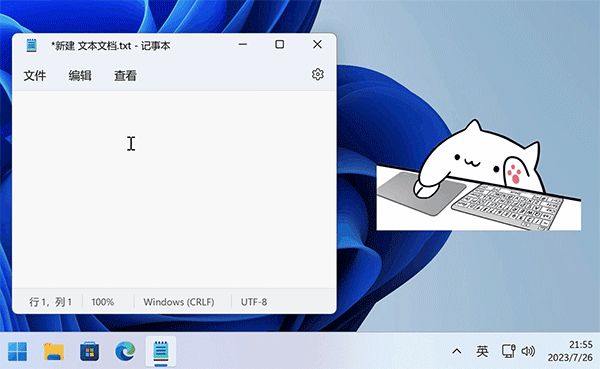The image size is (600, 369).
Task: Open Microsoft Store from the taskbar
Action: click(90, 351)
